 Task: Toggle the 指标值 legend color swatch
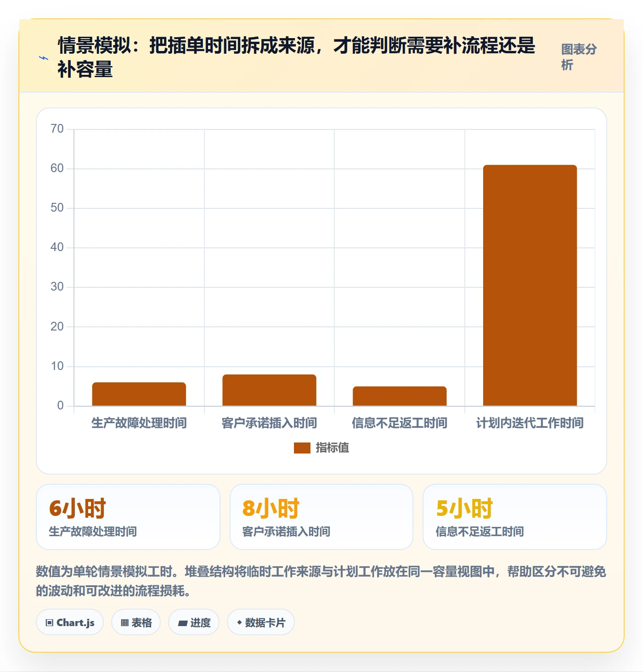302,448
